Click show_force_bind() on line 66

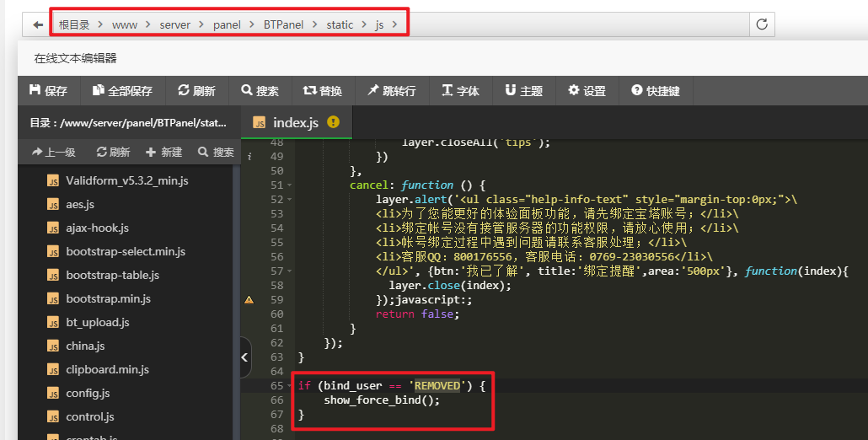[x=382, y=400]
